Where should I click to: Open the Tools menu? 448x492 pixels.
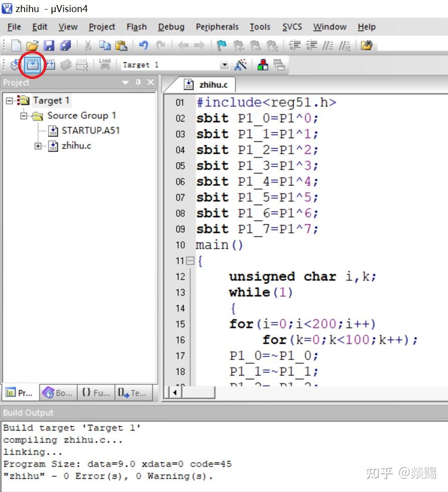pos(260,27)
